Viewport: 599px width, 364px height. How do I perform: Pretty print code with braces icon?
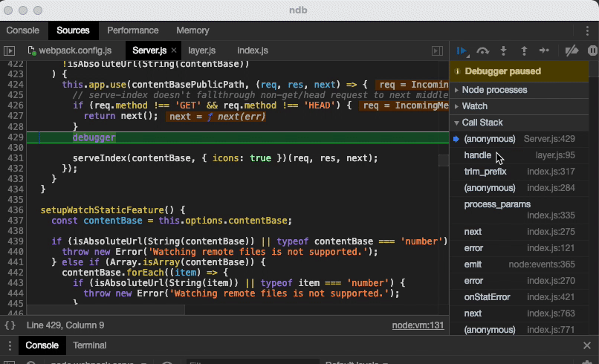click(10, 325)
